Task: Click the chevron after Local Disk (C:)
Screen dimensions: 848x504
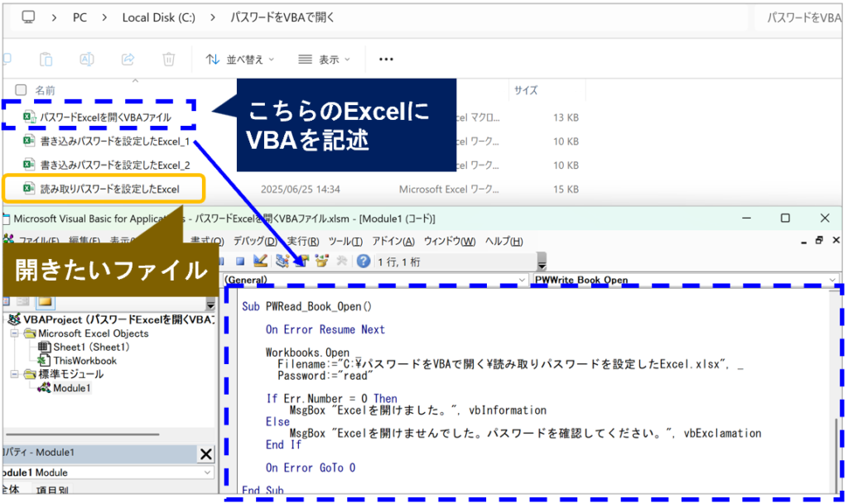Action: [213, 18]
